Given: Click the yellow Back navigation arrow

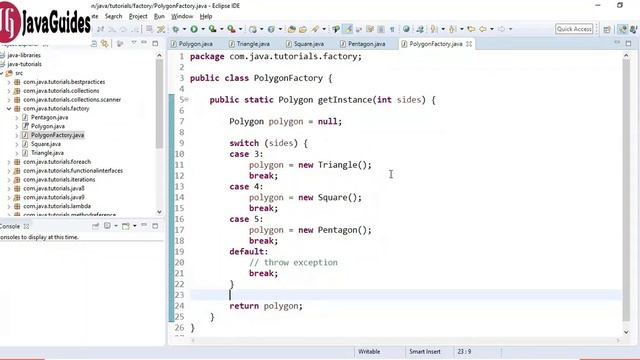Looking at the screenshot, I should tap(483, 29).
